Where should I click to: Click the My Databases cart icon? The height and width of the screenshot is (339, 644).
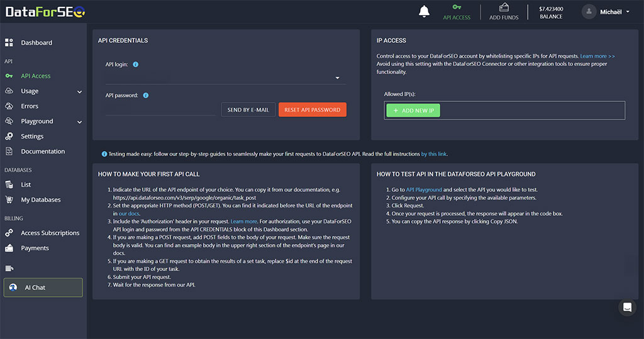coord(9,200)
